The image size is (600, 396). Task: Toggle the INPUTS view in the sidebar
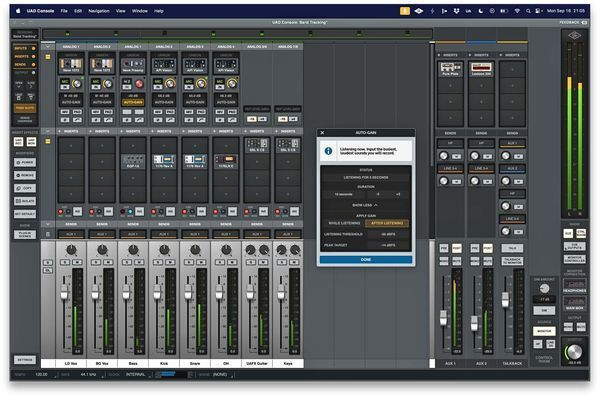(24, 49)
